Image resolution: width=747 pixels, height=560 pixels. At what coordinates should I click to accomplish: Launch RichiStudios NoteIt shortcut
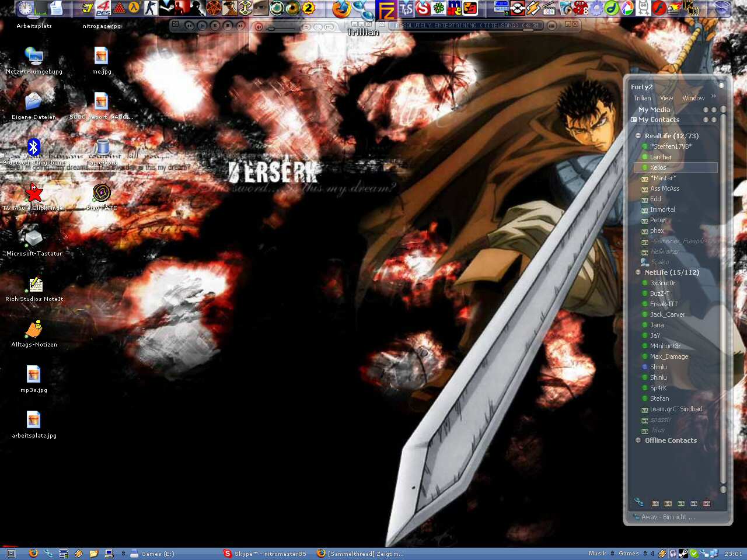(34, 288)
